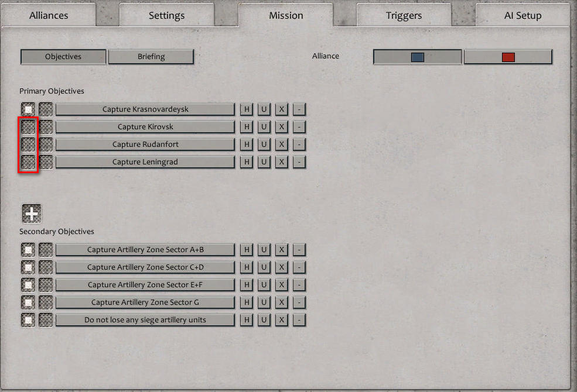This screenshot has height=392, width=577.
Task: Edit the Capture Krasnovardeysk objective name
Action: click(145, 109)
